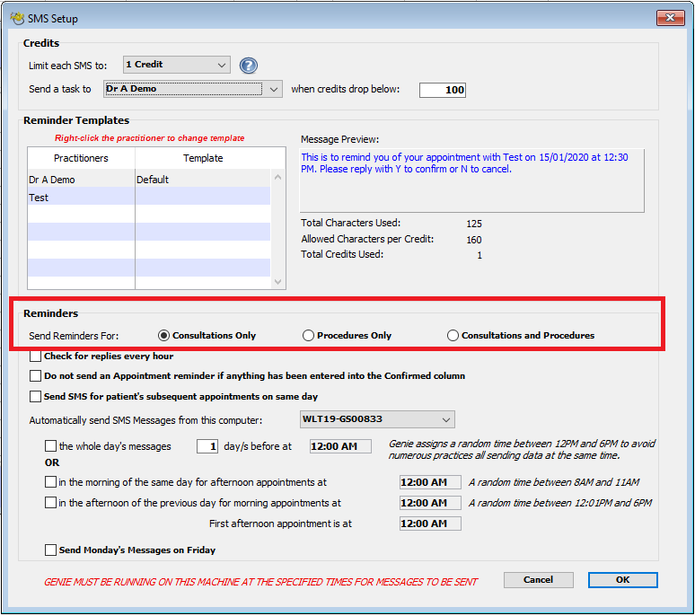Select Consultations and Procedures option
Screen dimensions: 695x616
tap(453, 336)
